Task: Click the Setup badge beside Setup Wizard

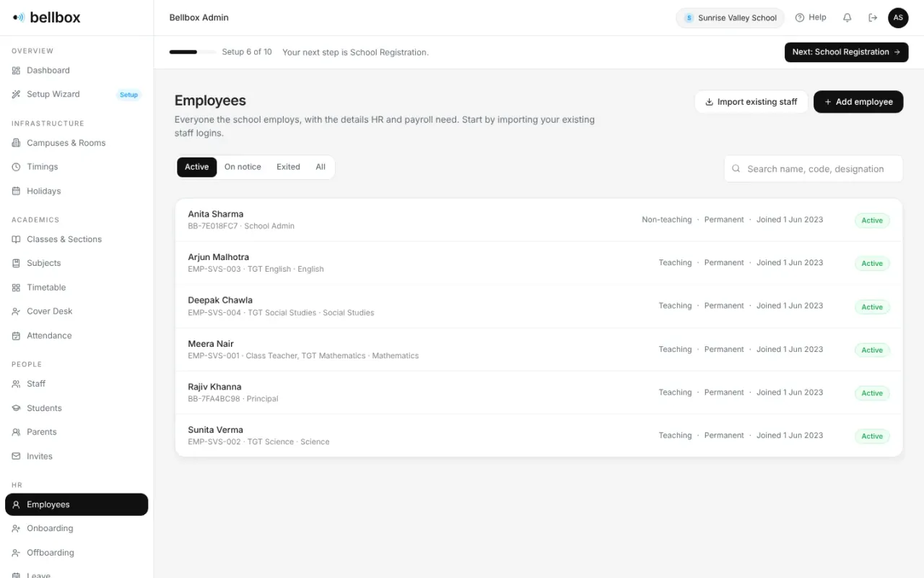Action: (x=128, y=95)
